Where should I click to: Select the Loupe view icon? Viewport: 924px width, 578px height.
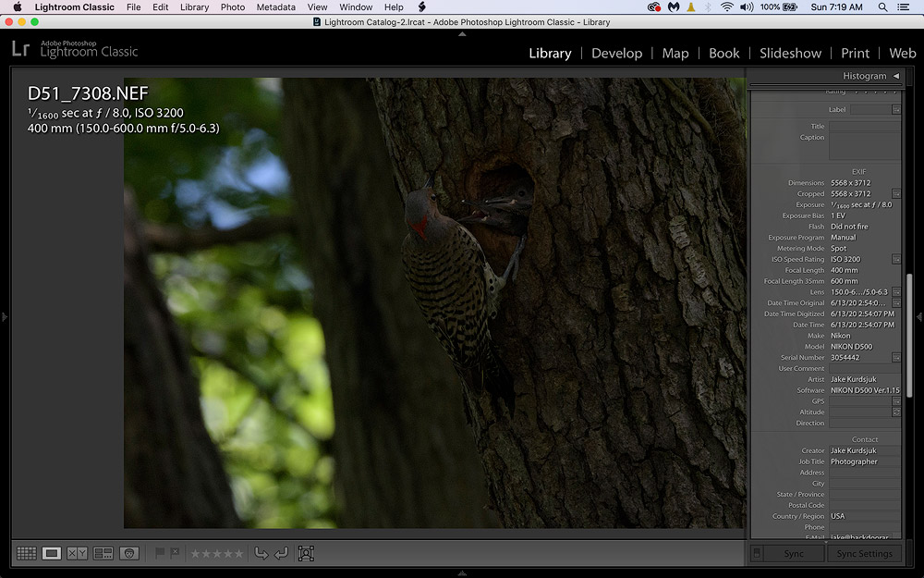point(52,553)
